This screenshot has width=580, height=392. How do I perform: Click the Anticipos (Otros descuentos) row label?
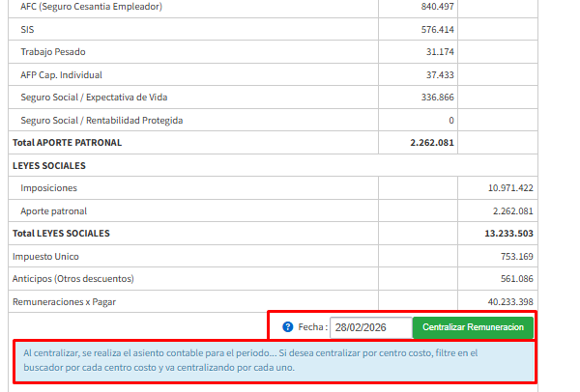click(x=72, y=279)
